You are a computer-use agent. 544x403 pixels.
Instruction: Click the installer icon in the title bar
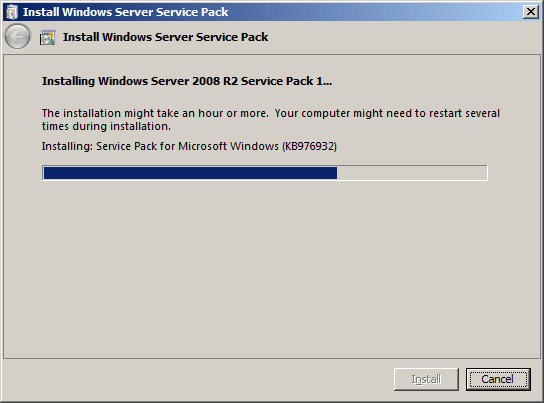(x=12, y=12)
